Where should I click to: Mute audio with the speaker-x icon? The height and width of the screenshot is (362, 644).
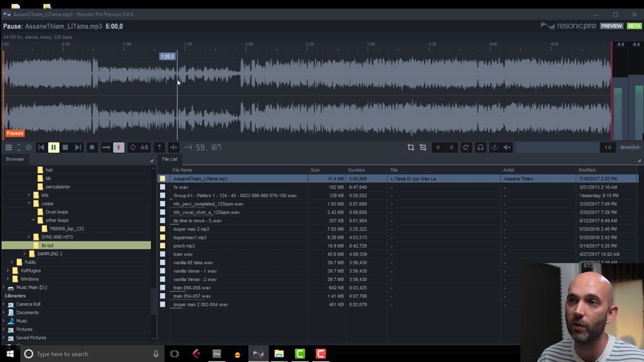click(x=507, y=147)
